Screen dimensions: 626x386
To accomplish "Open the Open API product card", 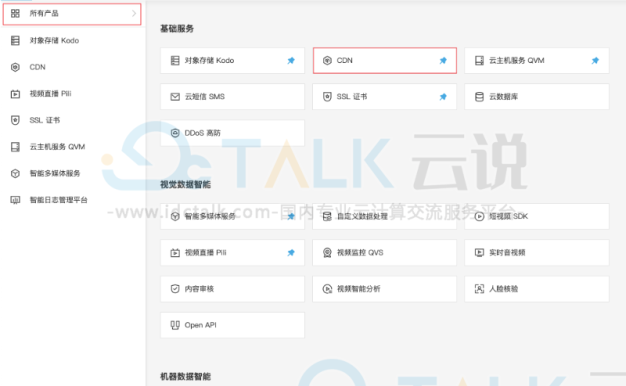I will (x=232, y=325).
